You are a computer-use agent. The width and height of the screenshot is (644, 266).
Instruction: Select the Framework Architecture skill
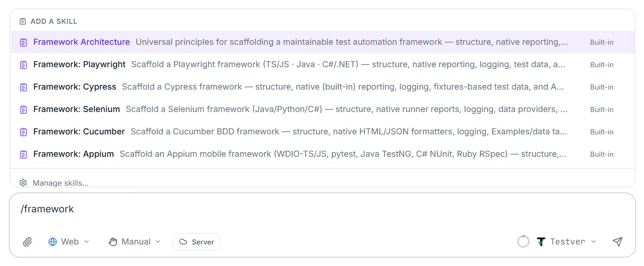(322, 42)
